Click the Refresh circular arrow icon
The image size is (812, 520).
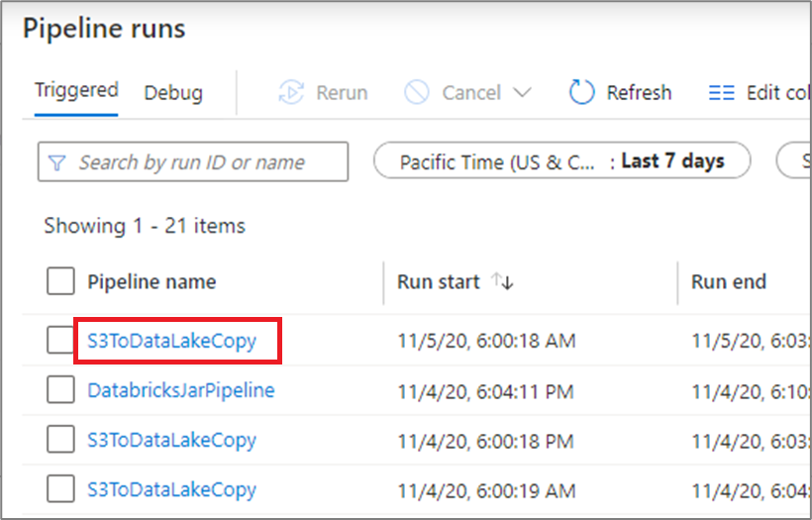click(x=581, y=93)
